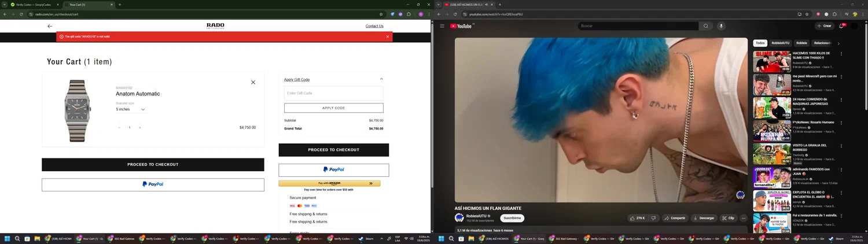
Task: Start YouTube voice search with microphone
Action: click(x=721, y=26)
